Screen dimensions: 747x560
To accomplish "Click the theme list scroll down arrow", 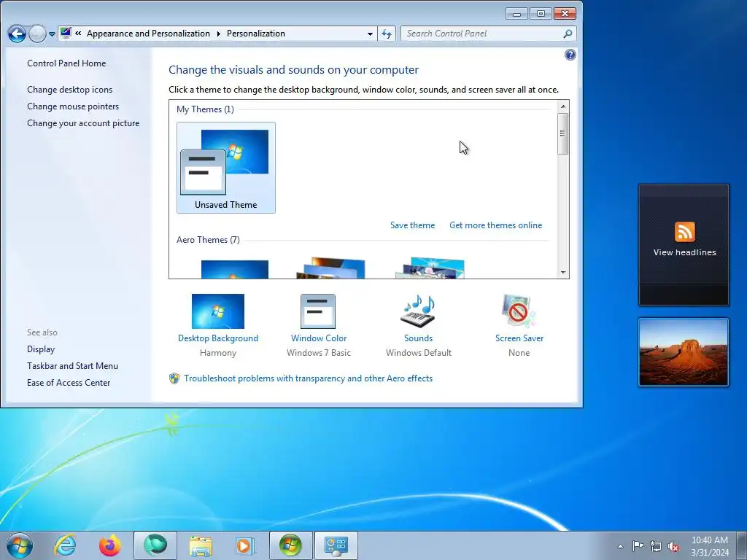I will click(x=562, y=273).
